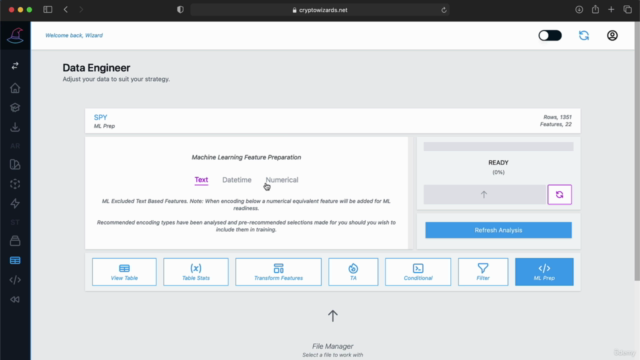Toggle the browser sidebar panel
Image resolution: width=640 pixels, height=360 pixels.
click(48, 9)
